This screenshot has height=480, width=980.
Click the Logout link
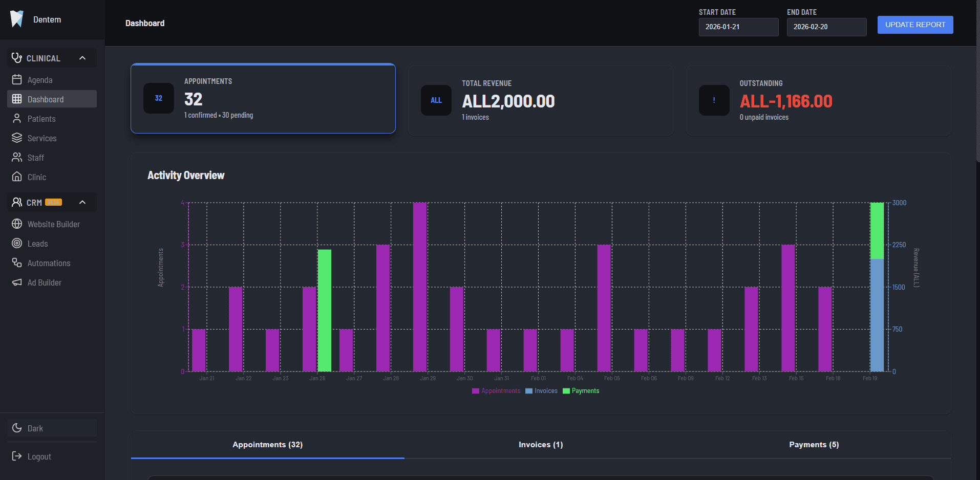tap(52, 456)
